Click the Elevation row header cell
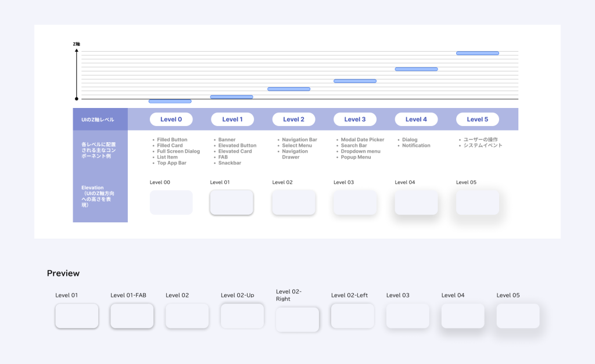 100,196
